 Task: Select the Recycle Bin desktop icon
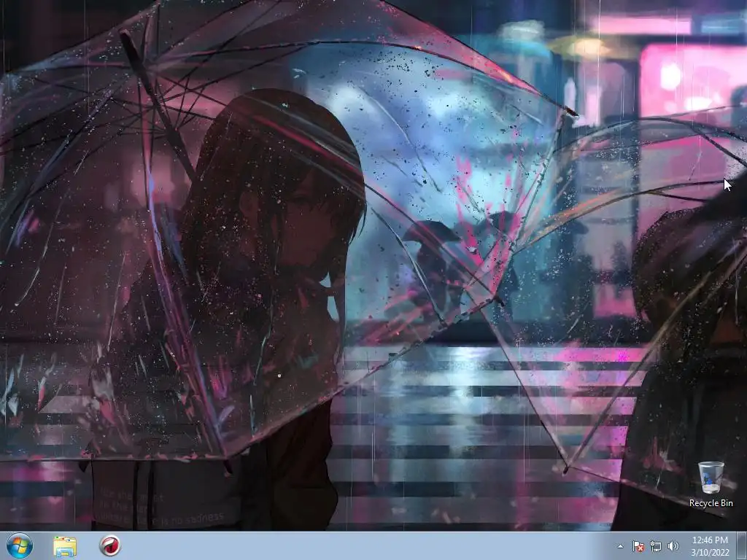[711, 484]
